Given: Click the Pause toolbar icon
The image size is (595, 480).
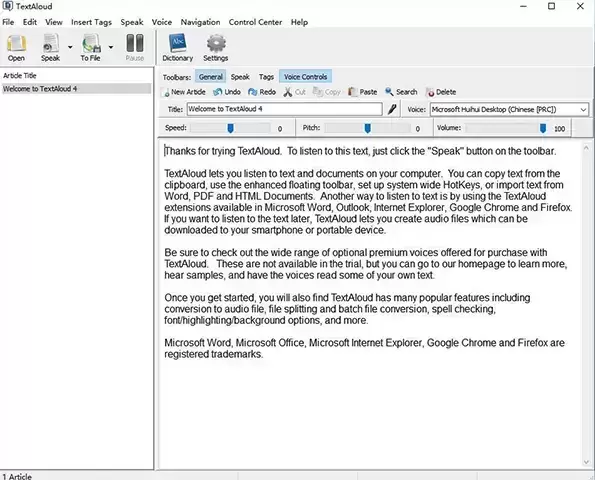Looking at the screenshot, I should 135,48.
